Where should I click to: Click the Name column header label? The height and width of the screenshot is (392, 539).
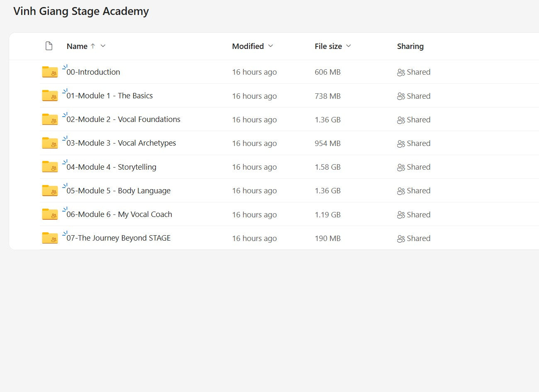77,46
